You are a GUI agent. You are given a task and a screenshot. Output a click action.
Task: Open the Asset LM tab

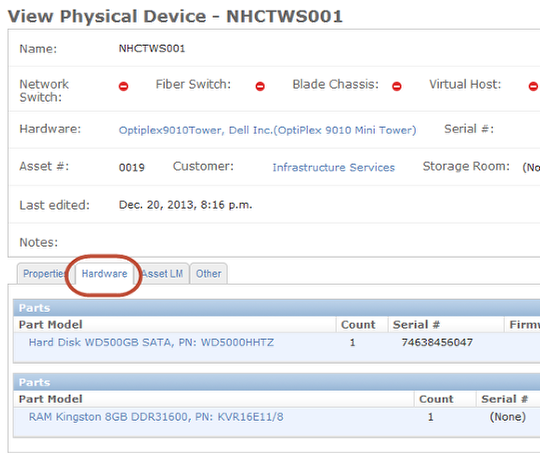[162, 274]
